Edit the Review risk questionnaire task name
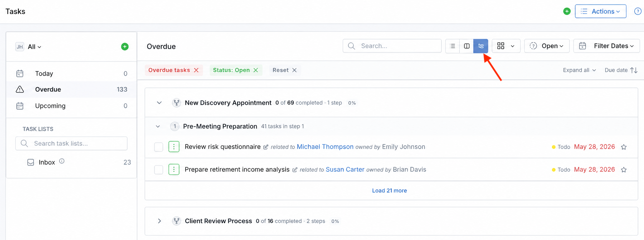This screenshot has height=240, width=644. [266, 147]
